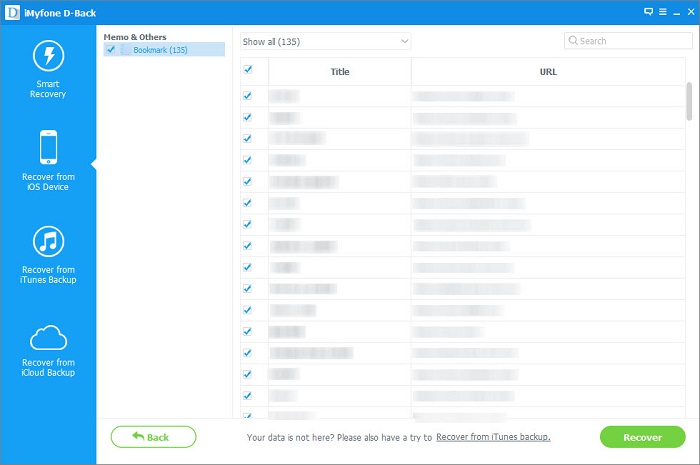Toggle the select-all checkbox in table header
The height and width of the screenshot is (465, 700).
click(x=248, y=70)
